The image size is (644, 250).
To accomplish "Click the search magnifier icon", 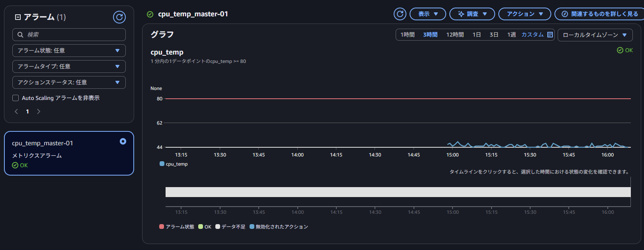I will [20, 35].
